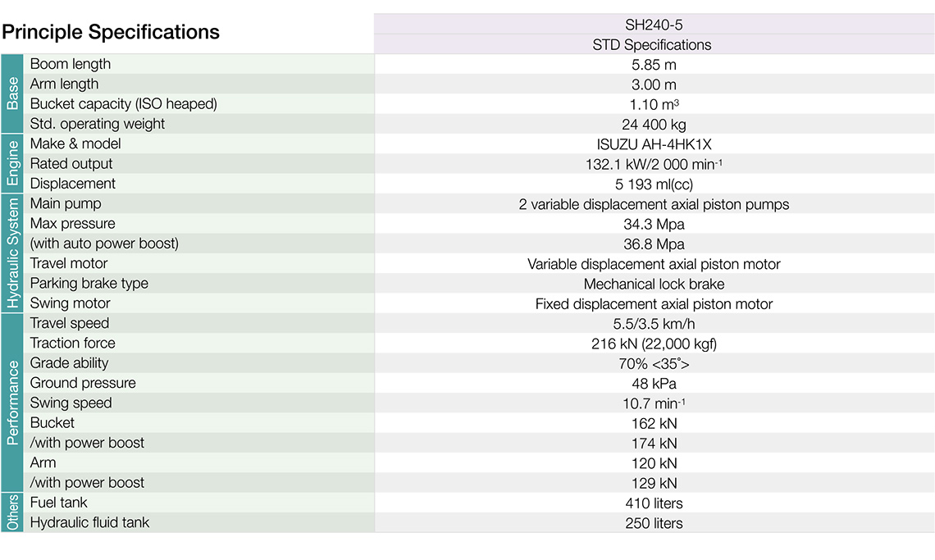Select the vertical Others section label
935x560 pixels.
click(x=12, y=512)
